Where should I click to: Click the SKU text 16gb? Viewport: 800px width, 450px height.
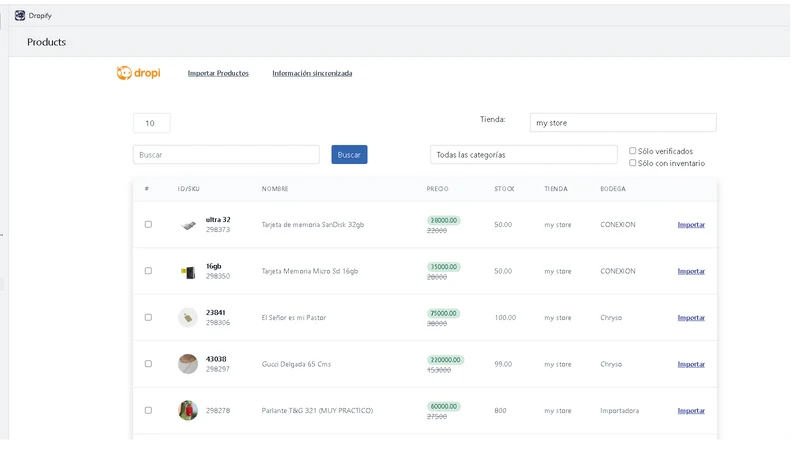tap(213, 266)
